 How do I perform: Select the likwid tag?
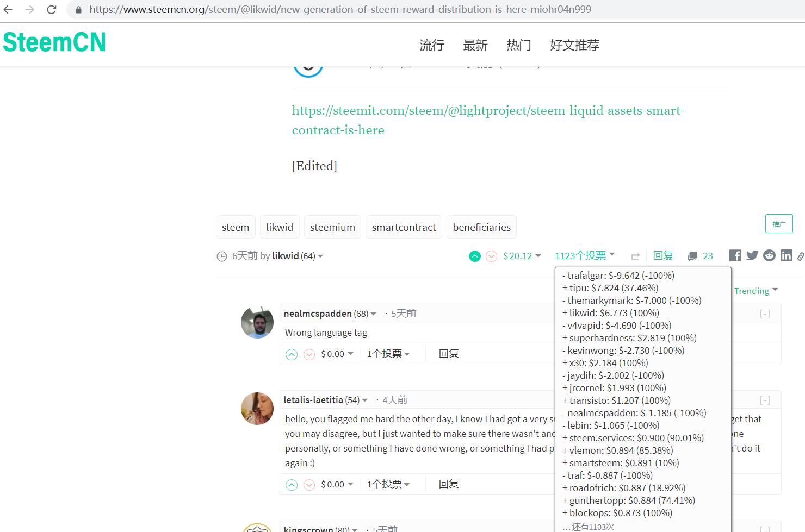(x=280, y=227)
